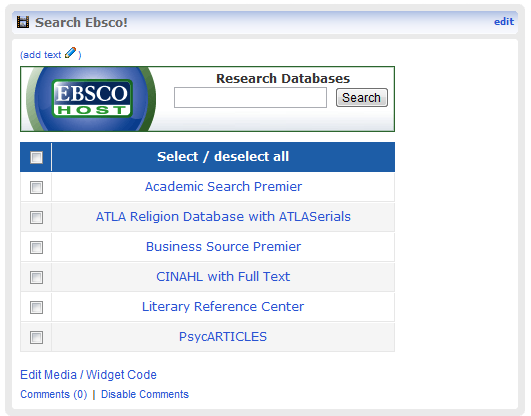This screenshot has width=531, height=416.
Task: Open the edit link in the header
Action: coord(504,22)
